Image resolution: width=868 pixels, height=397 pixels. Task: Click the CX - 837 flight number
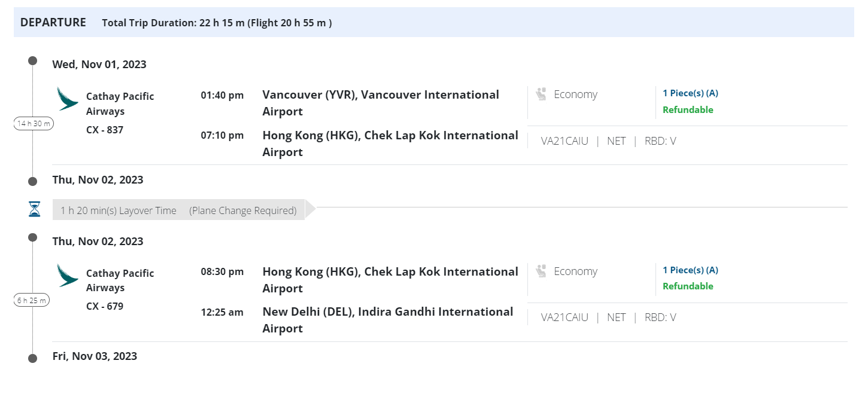[105, 130]
